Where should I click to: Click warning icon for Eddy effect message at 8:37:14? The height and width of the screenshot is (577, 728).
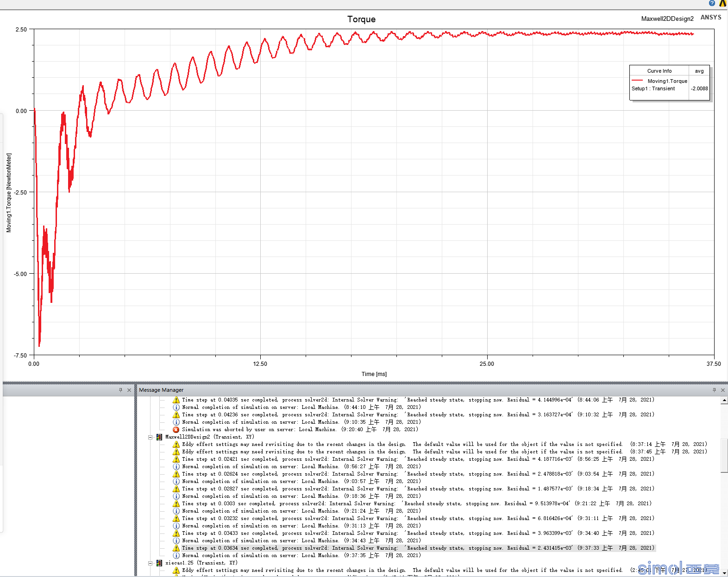176,444
